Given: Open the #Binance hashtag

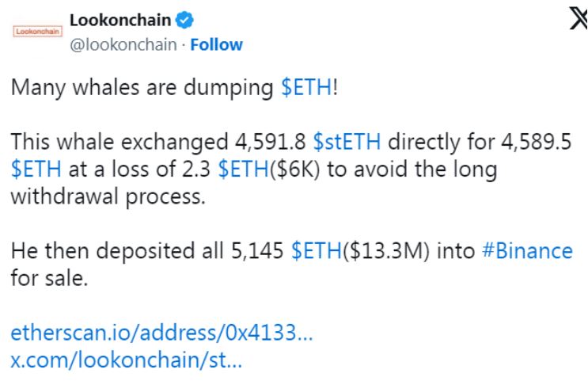Looking at the screenshot, I should coord(527,251).
